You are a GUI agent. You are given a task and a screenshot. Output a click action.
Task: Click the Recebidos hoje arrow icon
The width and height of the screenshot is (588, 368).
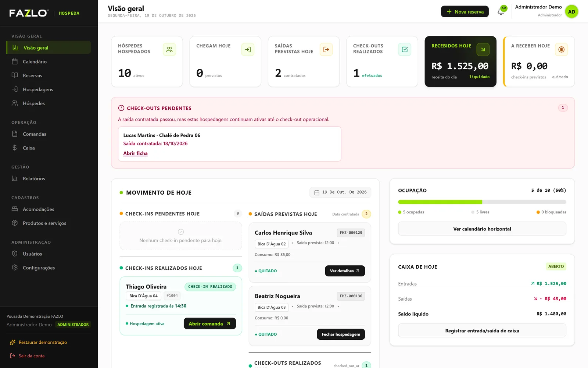point(483,49)
